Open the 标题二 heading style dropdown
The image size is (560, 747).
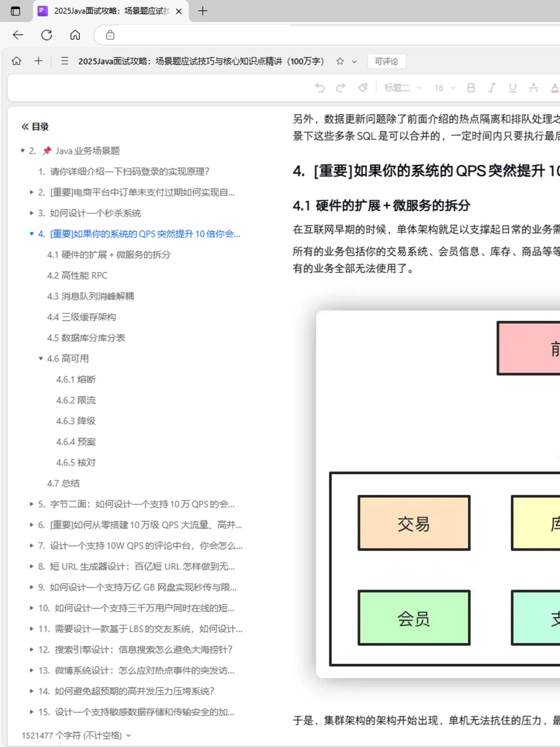(403, 88)
